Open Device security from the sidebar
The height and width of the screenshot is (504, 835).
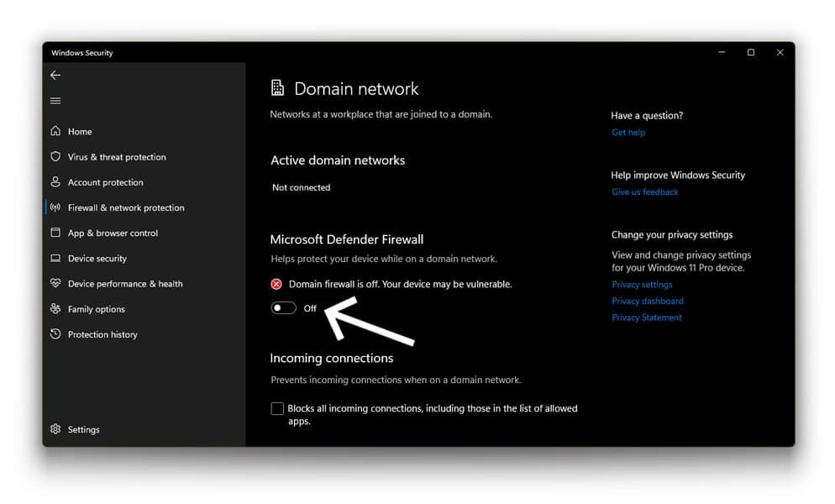coord(97,259)
